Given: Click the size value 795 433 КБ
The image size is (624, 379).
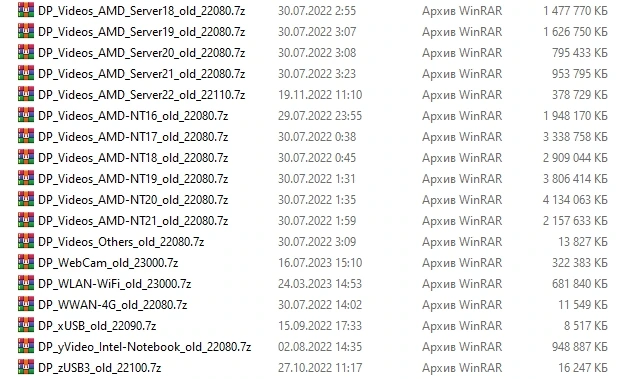Looking at the screenshot, I should (x=580, y=53).
